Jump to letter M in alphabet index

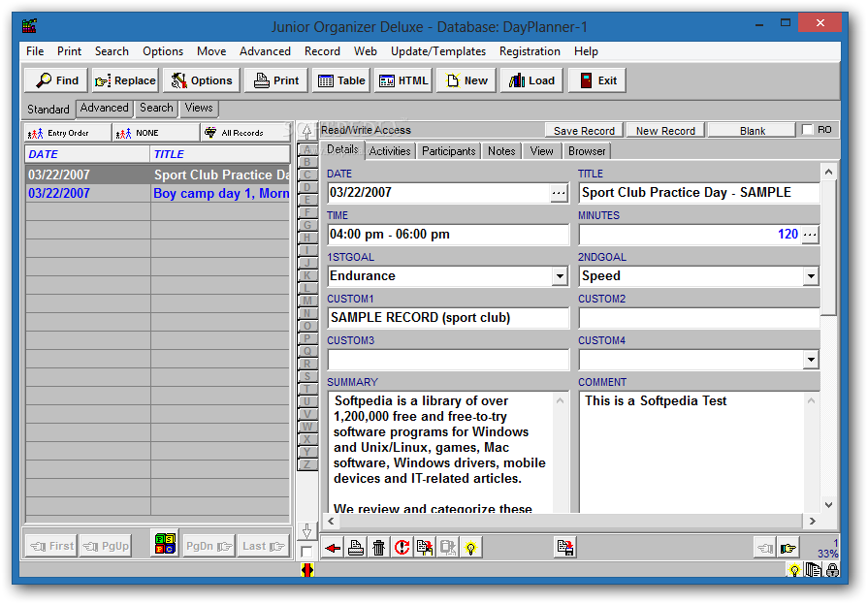click(307, 301)
